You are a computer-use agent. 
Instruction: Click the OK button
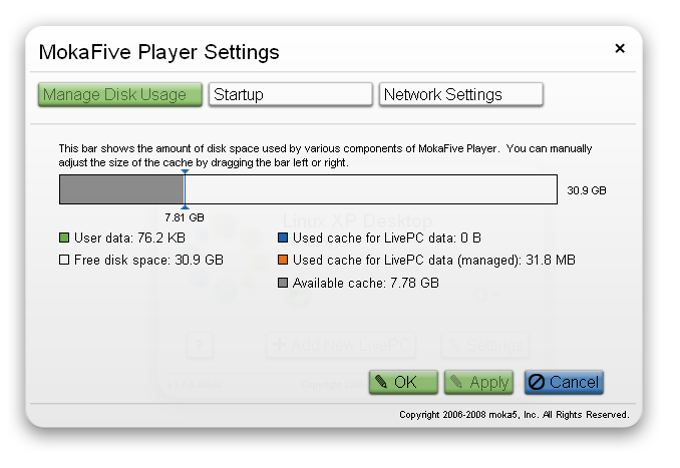click(x=403, y=382)
